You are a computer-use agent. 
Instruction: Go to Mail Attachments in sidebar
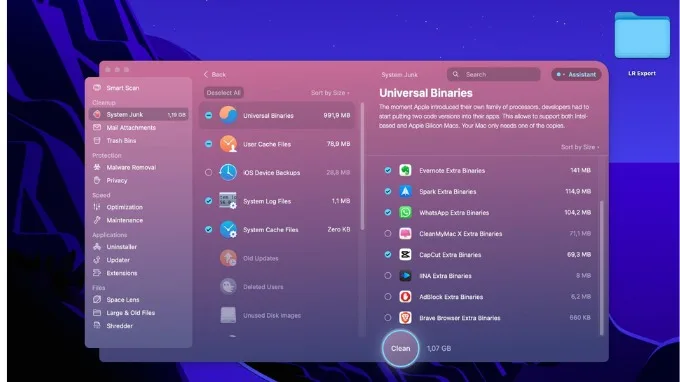click(131, 127)
